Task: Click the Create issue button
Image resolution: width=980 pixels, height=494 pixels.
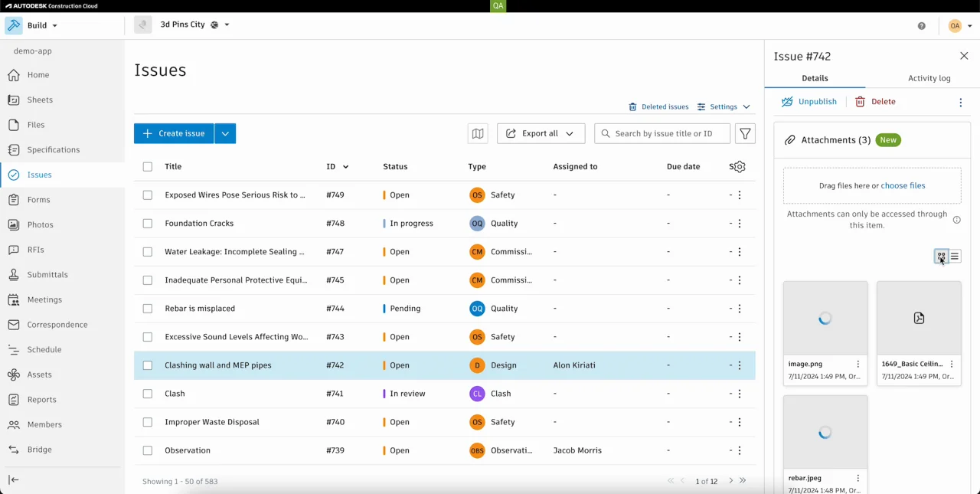Action: pos(174,133)
